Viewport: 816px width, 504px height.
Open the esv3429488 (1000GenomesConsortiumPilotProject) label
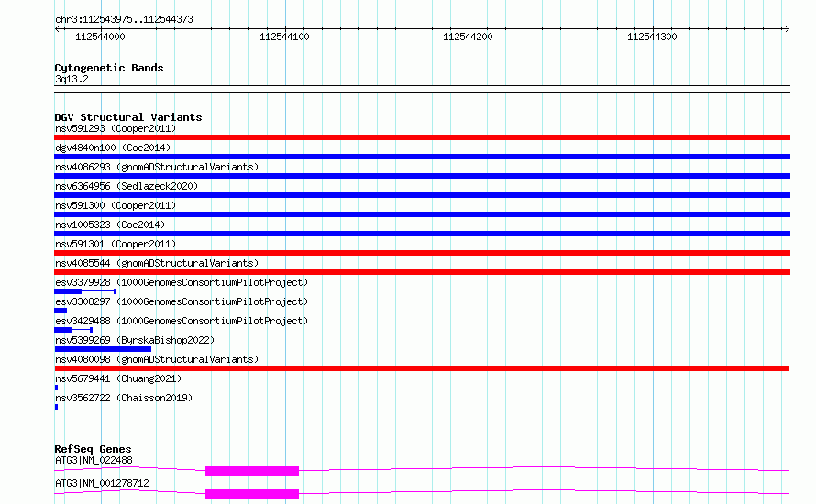(182, 321)
